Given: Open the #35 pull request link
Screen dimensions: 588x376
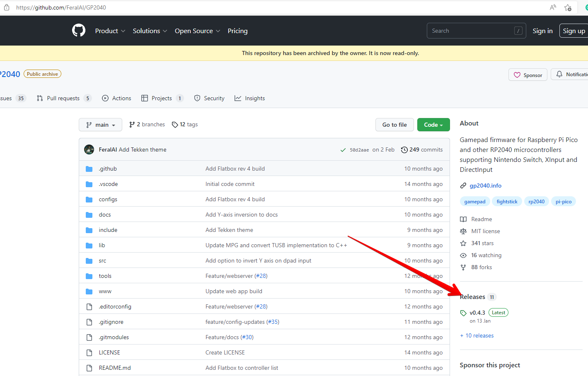Looking at the screenshot, I should coord(273,322).
